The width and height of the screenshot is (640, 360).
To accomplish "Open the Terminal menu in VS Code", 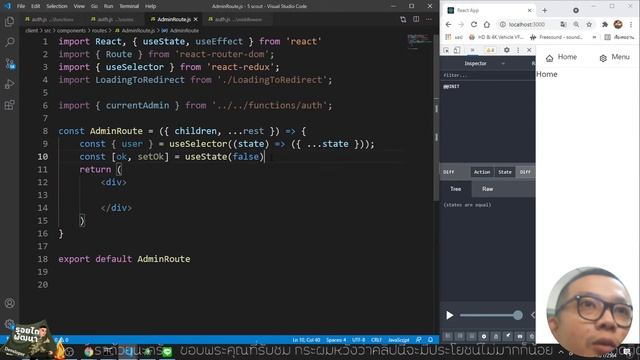I will 129,6.
